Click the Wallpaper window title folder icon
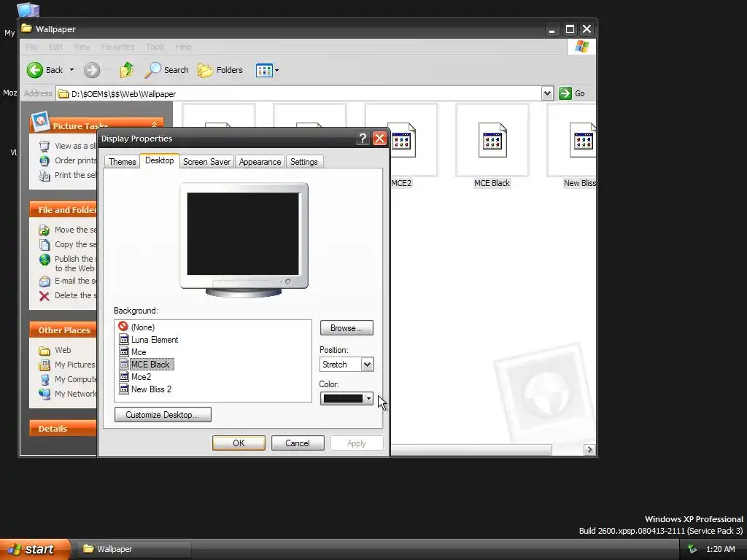Screen dimensions: 747x560 (27, 28)
